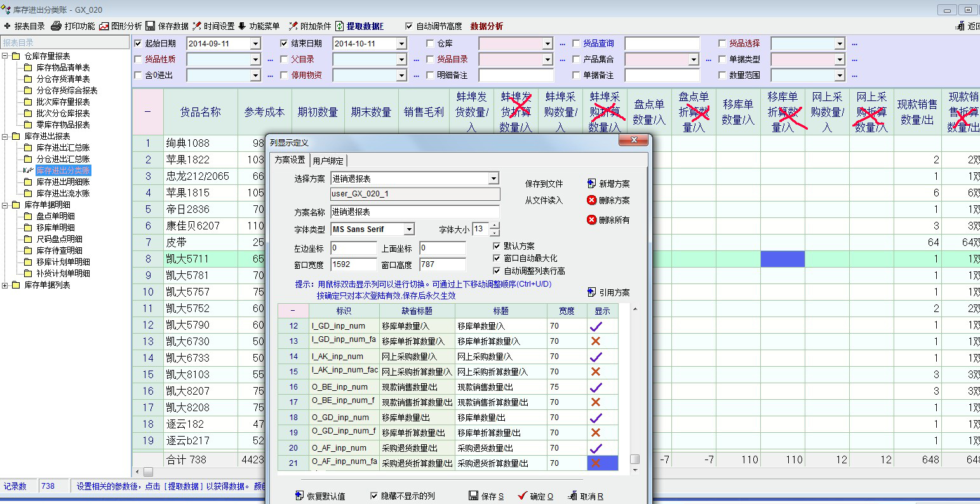The height and width of the screenshot is (504, 980).
Task: Uncheck the 默认方案 checkbox
Action: tap(497, 246)
